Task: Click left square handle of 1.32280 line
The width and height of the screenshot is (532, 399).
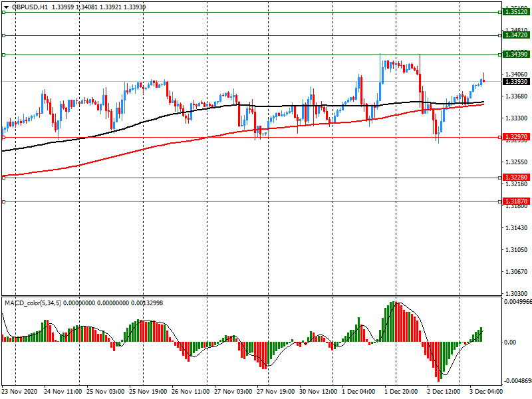Action: 3,177
